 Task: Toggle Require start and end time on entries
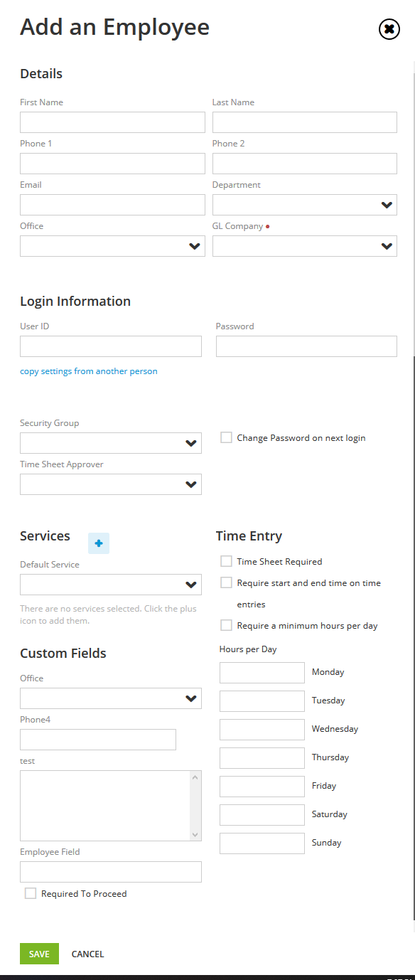225,582
